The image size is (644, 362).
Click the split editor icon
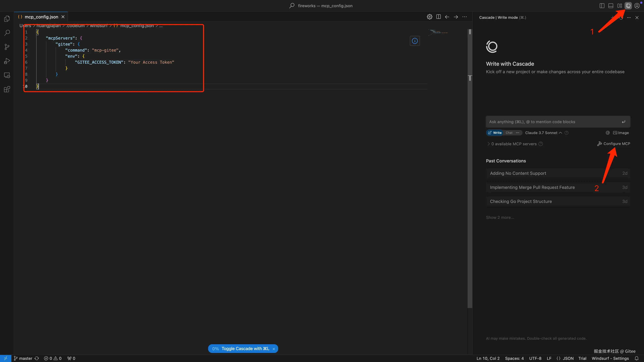(438, 17)
